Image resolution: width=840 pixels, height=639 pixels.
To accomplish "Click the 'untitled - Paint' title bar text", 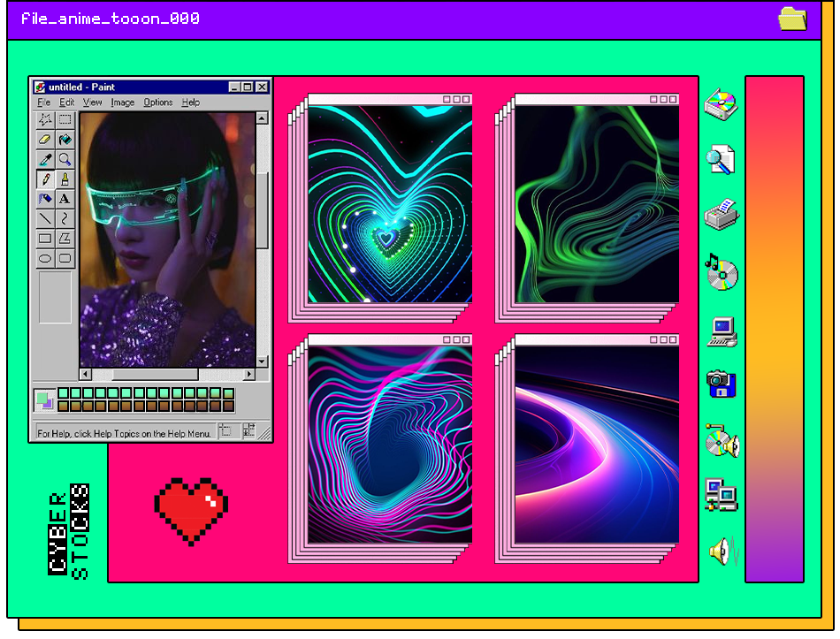I will (x=81, y=87).
